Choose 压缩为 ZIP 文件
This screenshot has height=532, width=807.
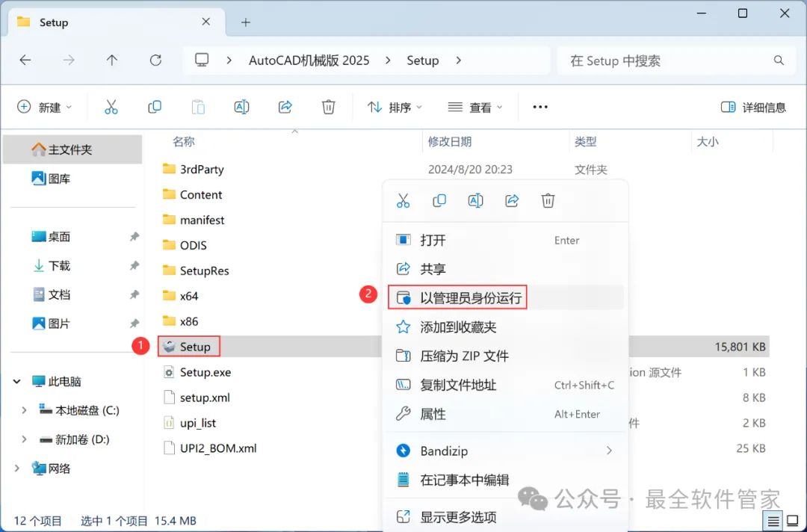tap(504, 356)
